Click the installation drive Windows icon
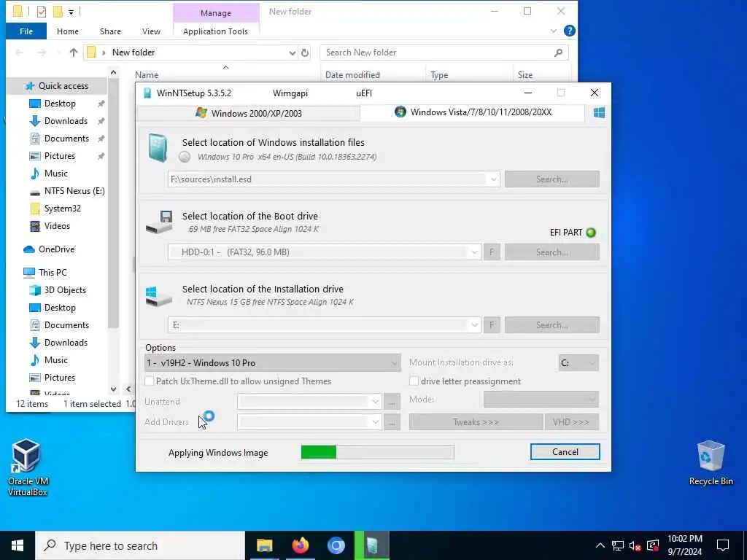This screenshot has height=560, width=747. pos(158,296)
